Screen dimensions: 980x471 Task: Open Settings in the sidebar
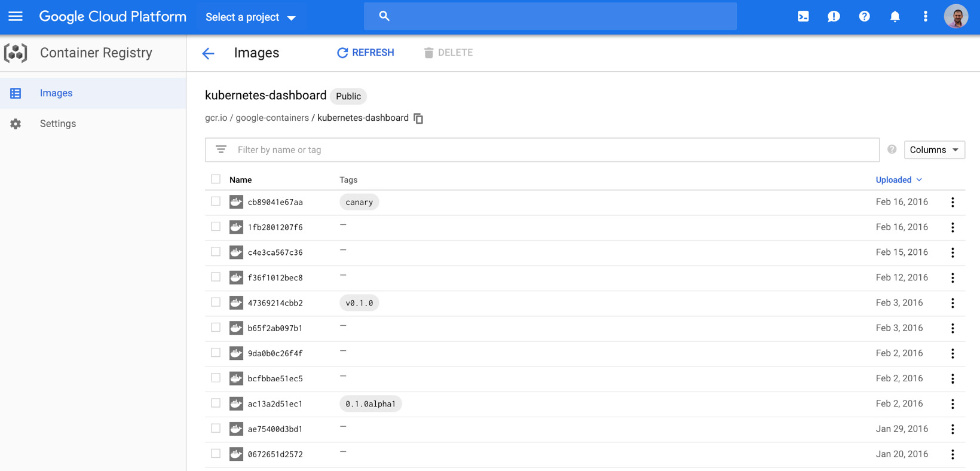tap(93, 124)
